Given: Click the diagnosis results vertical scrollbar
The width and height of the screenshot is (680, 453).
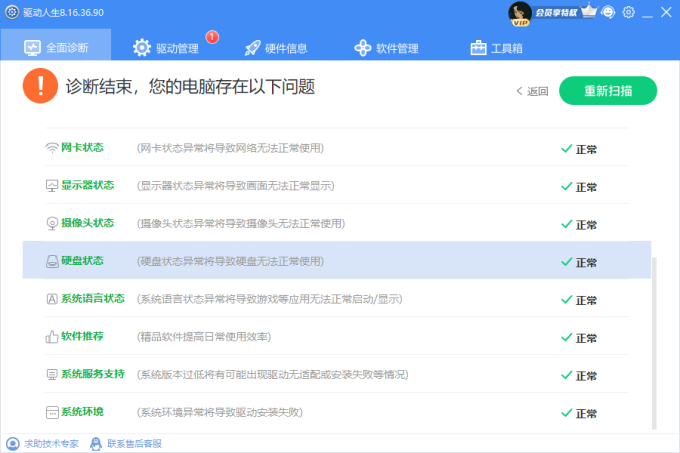Looking at the screenshot, I should pos(654,342).
